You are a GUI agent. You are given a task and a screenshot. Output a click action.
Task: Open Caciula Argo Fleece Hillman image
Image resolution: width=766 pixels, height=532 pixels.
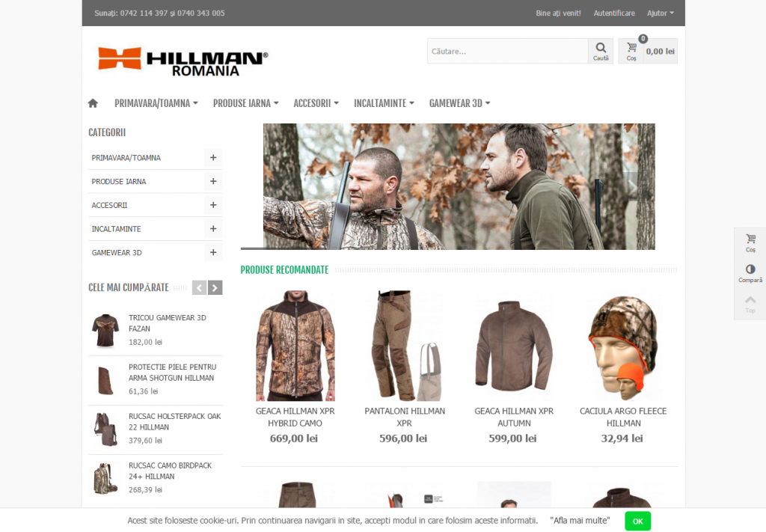coord(623,346)
